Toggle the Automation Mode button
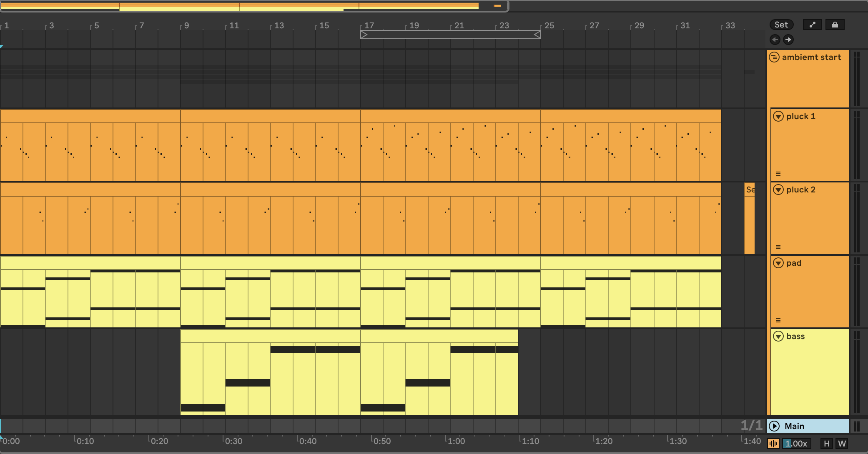 812,25
